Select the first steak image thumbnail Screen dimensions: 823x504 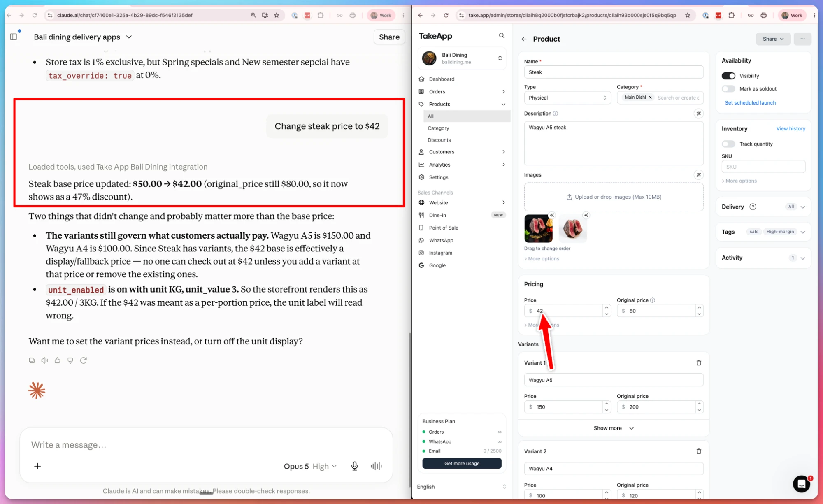click(x=538, y=228)
